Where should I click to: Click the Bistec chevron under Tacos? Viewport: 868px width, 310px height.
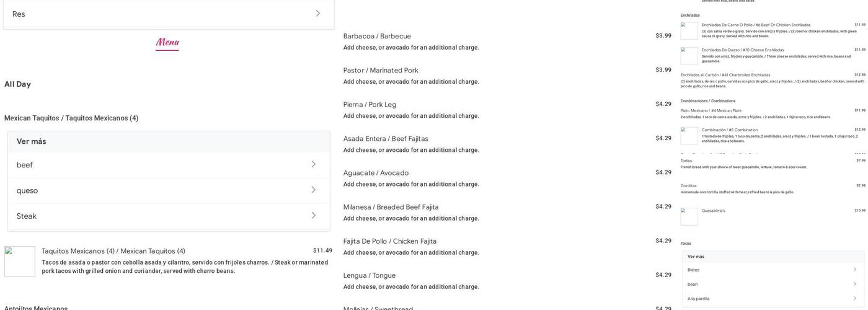click(855, 270)
